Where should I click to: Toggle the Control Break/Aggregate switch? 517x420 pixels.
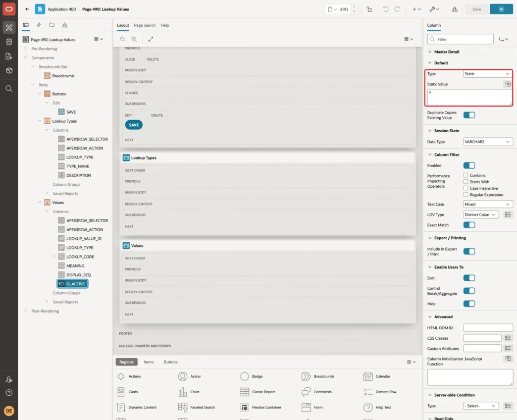(x=469, y=291)
